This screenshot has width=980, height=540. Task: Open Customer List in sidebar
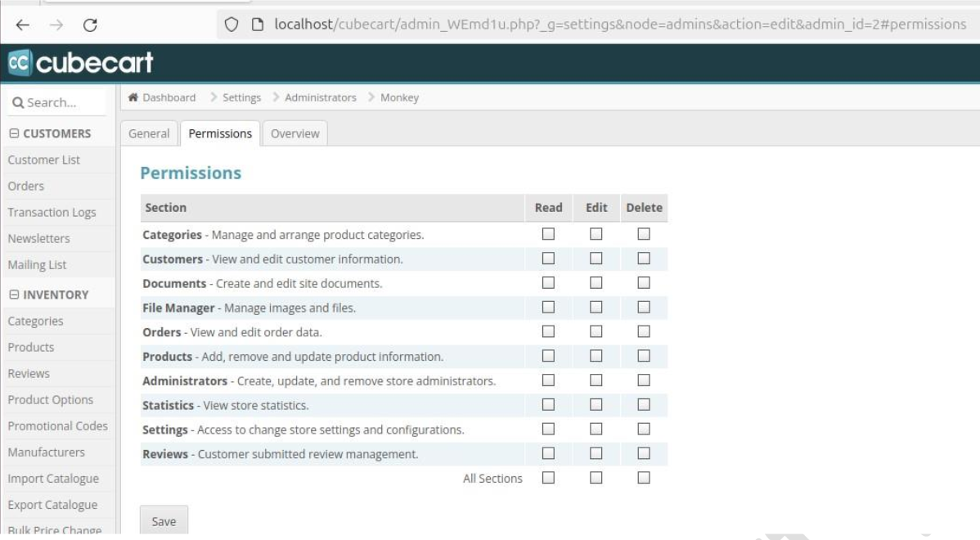pyautogui.click(x=43, y=160)
